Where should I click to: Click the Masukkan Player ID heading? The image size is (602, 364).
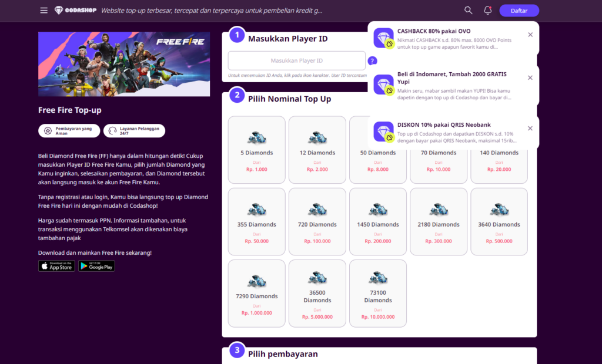tap(288, 39)
